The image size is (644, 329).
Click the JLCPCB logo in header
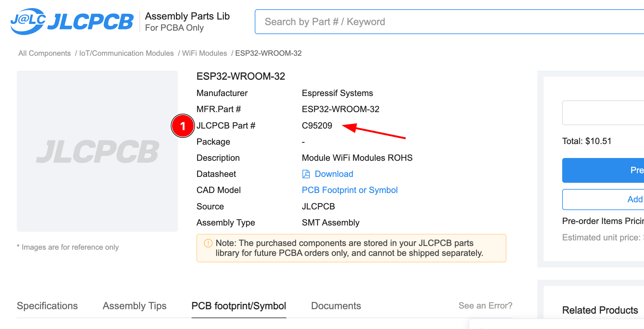[72, 21]
